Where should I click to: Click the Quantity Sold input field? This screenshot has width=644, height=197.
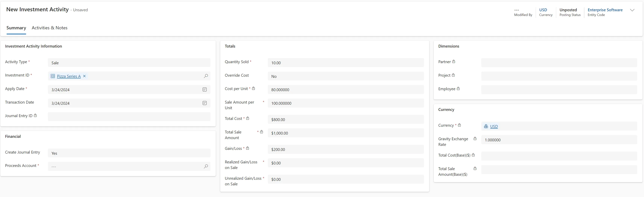[346, 62]
